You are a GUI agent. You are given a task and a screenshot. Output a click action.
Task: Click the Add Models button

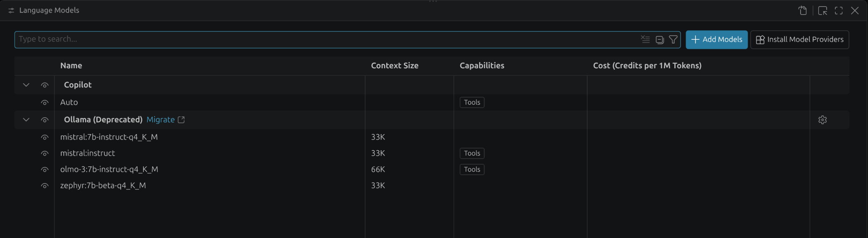coord(717,39)
